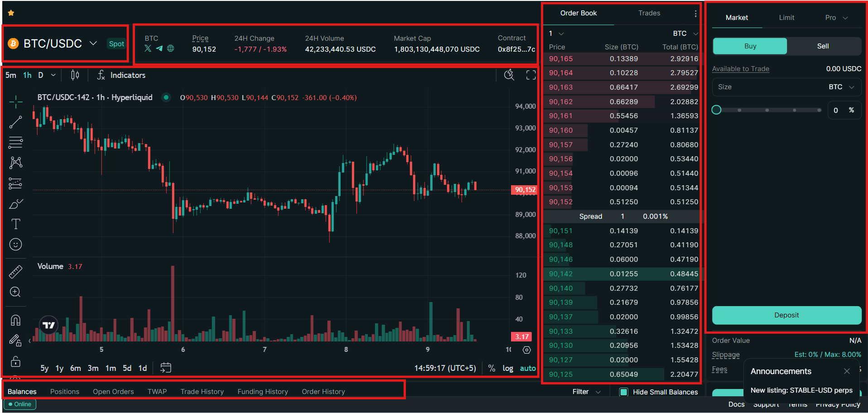Select the measure ruler tool
The width and height of the screenshot is (868, 413).
15,271
